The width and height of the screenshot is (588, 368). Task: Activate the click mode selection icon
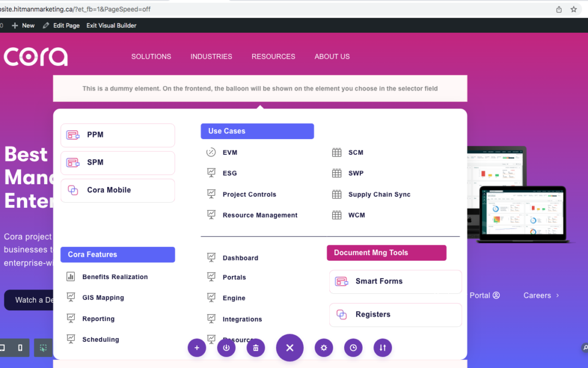[x=43, y=348]
